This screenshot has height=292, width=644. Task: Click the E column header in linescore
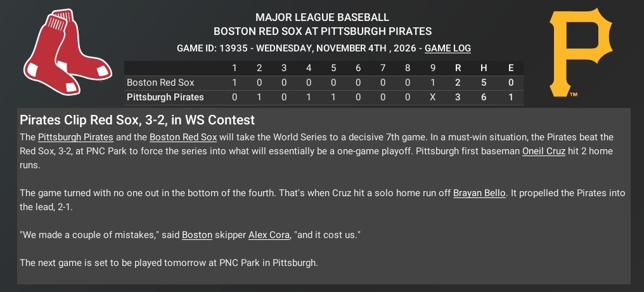(x=510, y=69)
